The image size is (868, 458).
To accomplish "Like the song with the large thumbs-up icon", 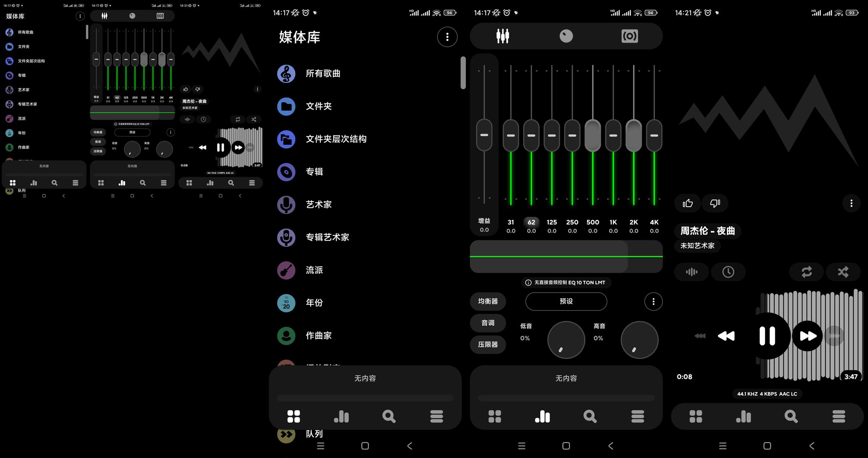I will tap(687, 203).
